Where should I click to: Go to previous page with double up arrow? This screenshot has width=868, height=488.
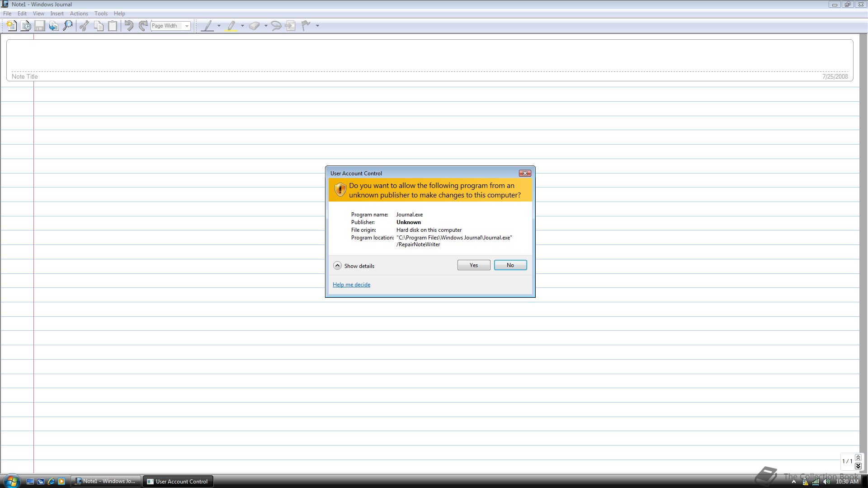pyautogui.click(x=858, y=458)
